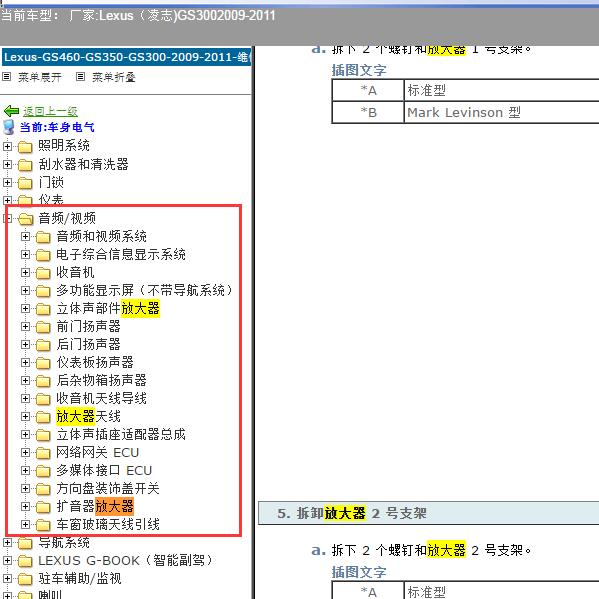
Task: Click the green back arrow icon
Action: 11,111
